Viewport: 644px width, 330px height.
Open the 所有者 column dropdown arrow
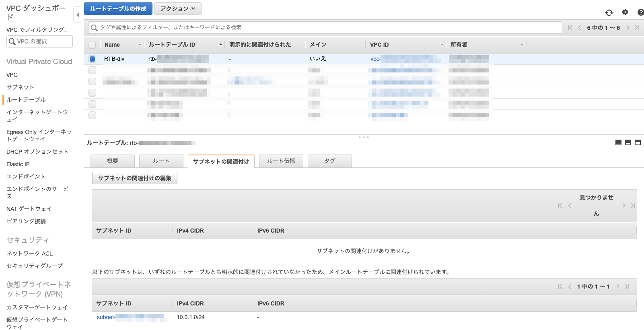(x=522, y=45)
